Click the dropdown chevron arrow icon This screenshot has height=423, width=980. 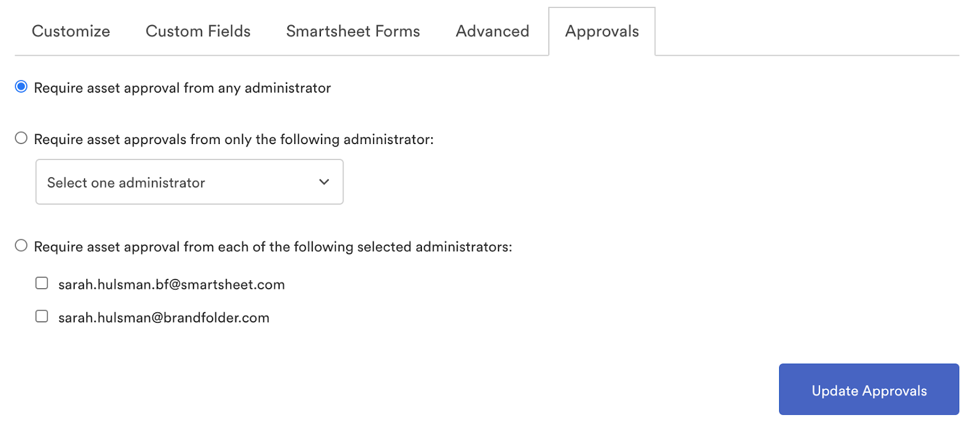tap(324, 182)
